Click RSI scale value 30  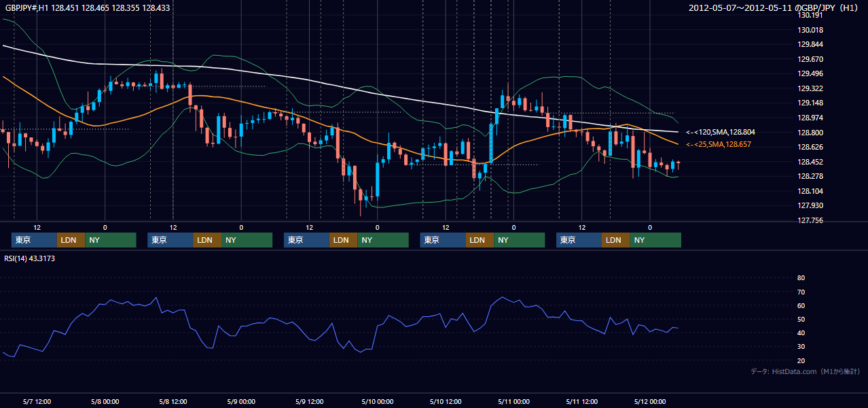pyautogui.click(x=801, y=347)
